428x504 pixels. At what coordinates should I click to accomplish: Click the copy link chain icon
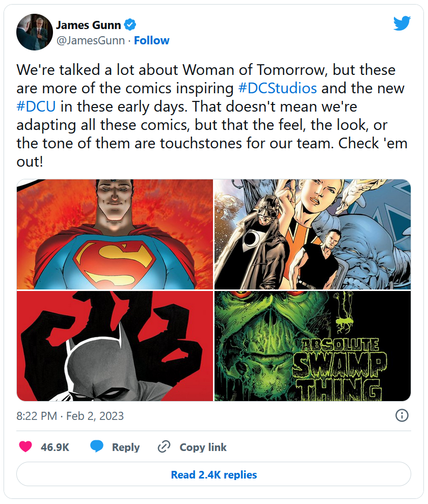164,447
